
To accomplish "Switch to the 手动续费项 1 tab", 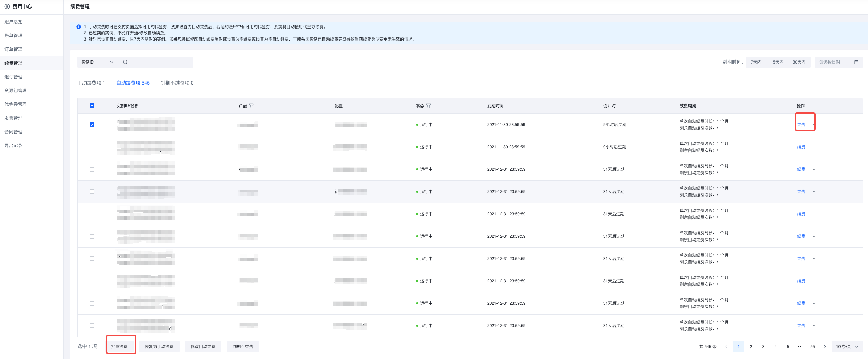I will (91, 83).
